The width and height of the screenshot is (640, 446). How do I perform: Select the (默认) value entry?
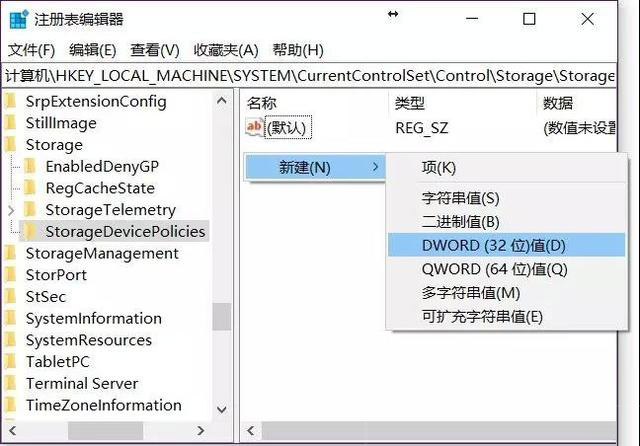click(x=288, y=127)
